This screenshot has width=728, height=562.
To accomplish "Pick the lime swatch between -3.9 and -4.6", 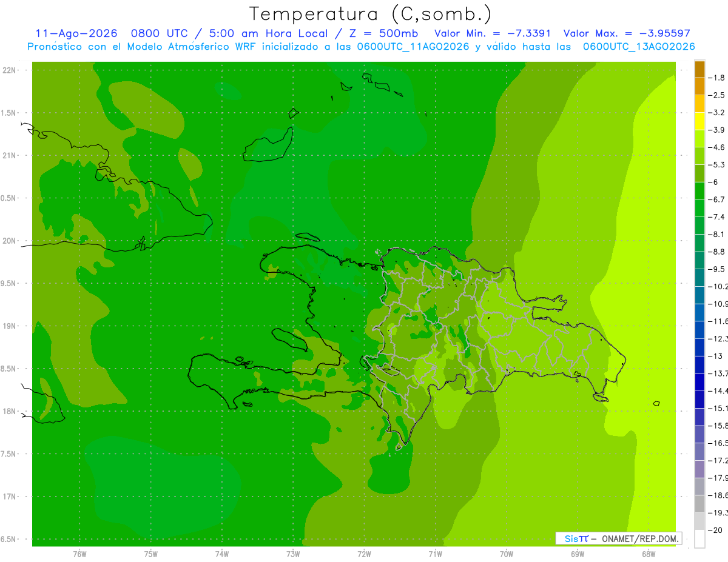I will [699, 139].
